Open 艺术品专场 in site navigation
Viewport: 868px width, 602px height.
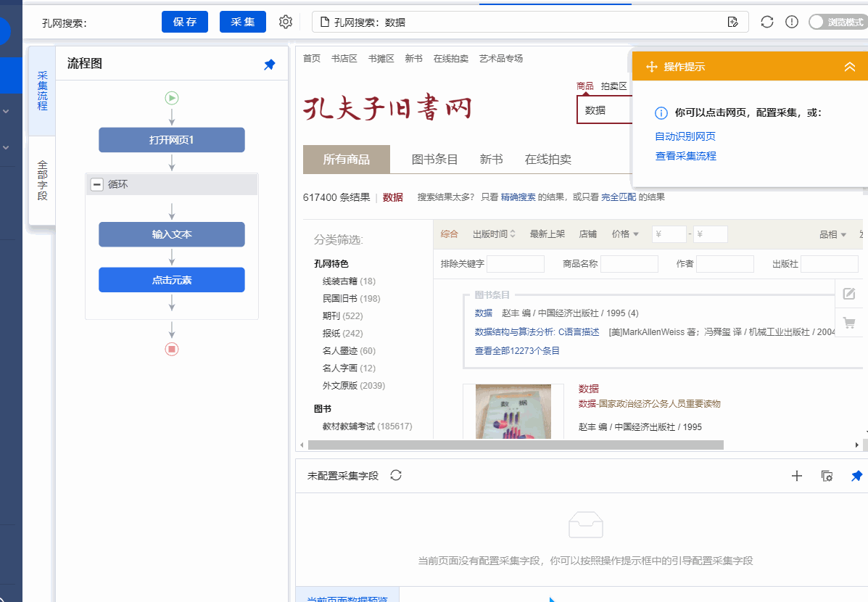click(x=501, y=59)
